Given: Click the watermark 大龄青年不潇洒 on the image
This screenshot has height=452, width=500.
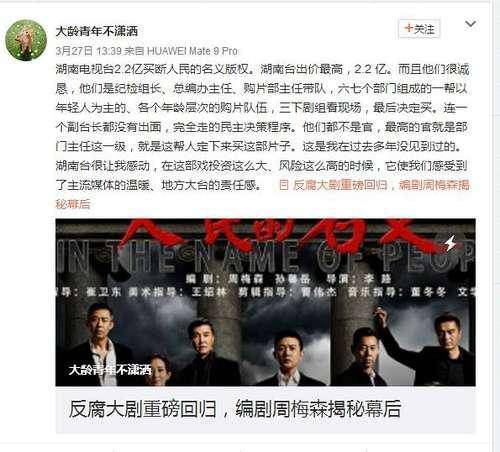Looking at the screenshot, I should [x=110, y=370].
